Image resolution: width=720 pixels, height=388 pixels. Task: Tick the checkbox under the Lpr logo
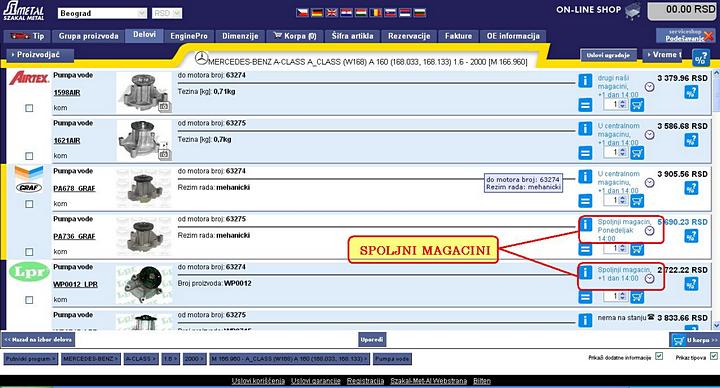click(29, 300)
